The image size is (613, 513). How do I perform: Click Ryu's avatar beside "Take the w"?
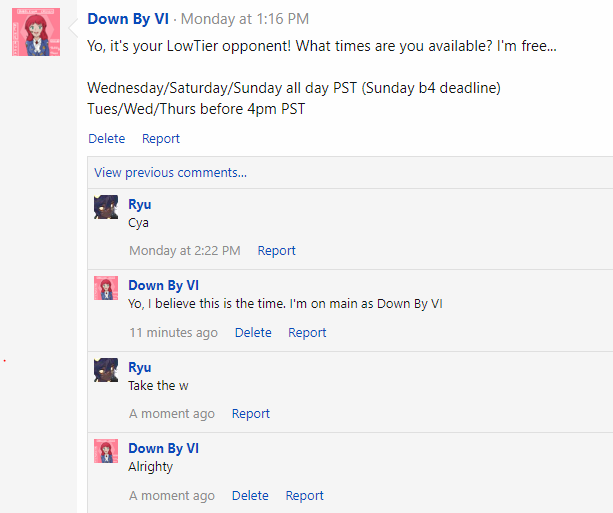[106, 369]
